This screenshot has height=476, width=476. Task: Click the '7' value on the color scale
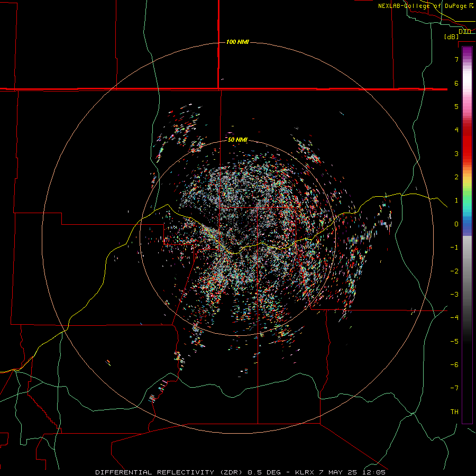point(456,59)
